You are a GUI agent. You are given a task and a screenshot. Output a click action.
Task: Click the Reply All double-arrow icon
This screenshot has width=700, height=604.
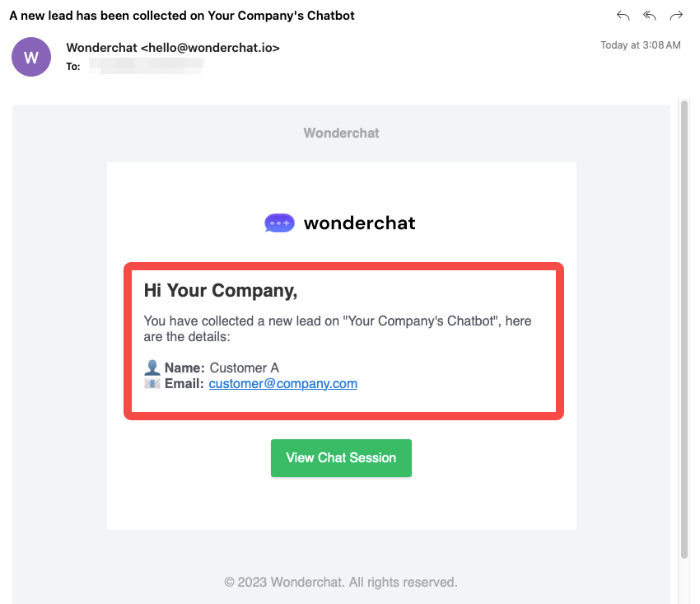(x=650, y=16)
